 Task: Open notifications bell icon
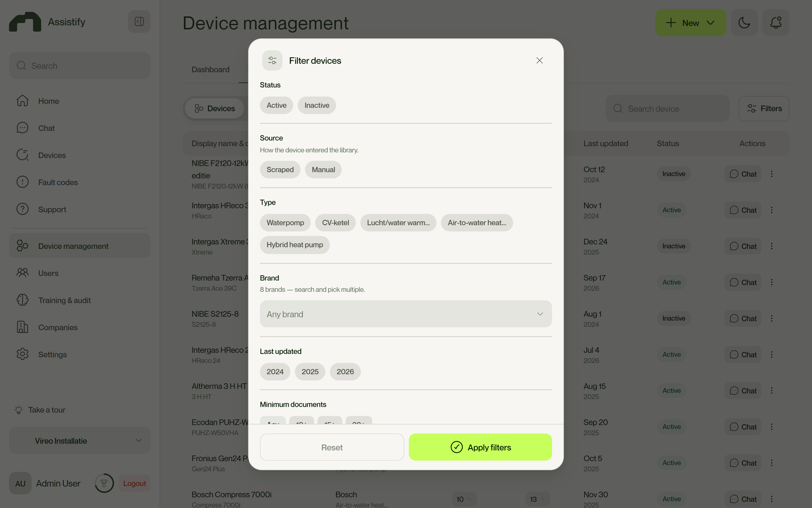(x=775, y=23)
